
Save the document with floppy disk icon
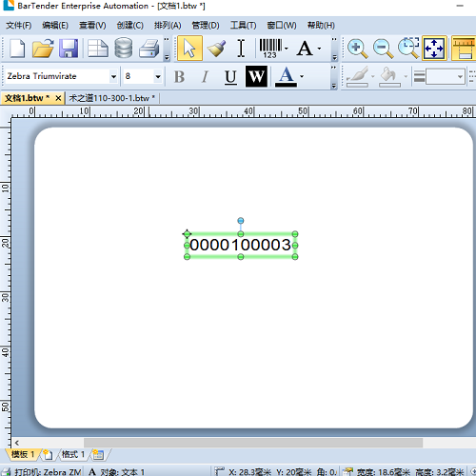click(69, 49)
